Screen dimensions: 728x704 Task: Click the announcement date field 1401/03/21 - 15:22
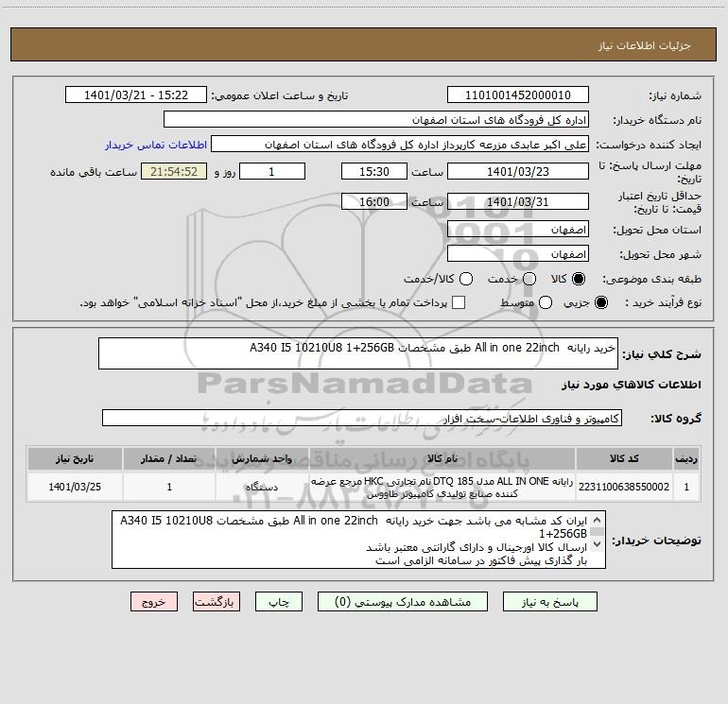click(x=136, y=95)
